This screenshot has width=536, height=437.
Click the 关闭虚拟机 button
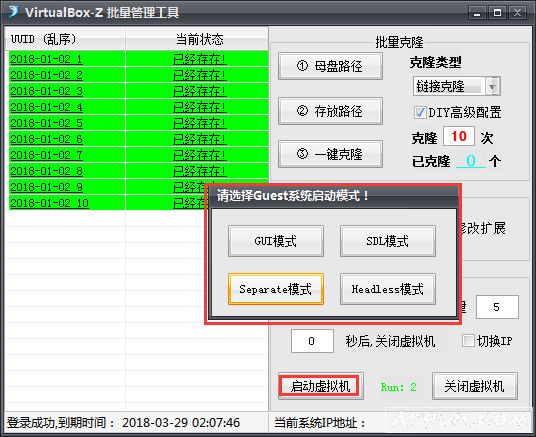[474, 386]
